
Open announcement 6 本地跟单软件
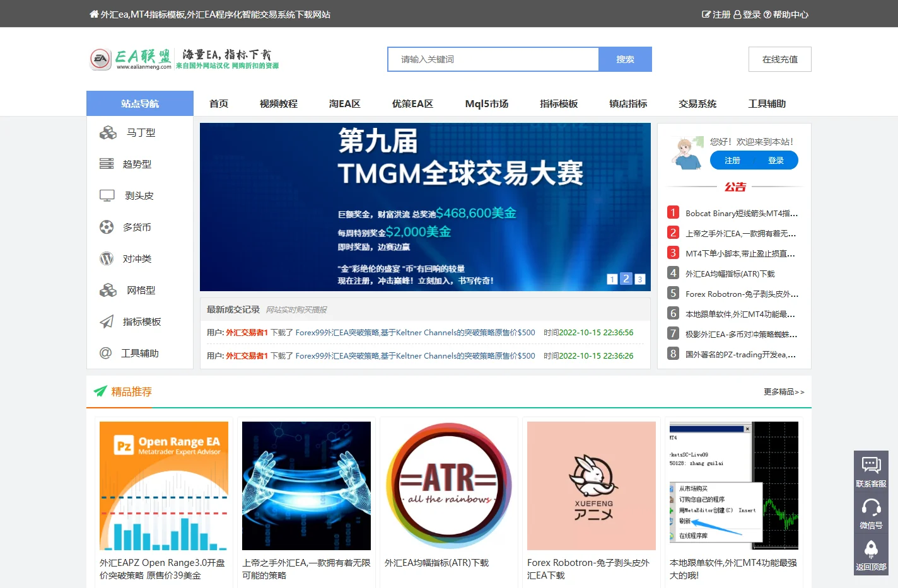[740, 314]
